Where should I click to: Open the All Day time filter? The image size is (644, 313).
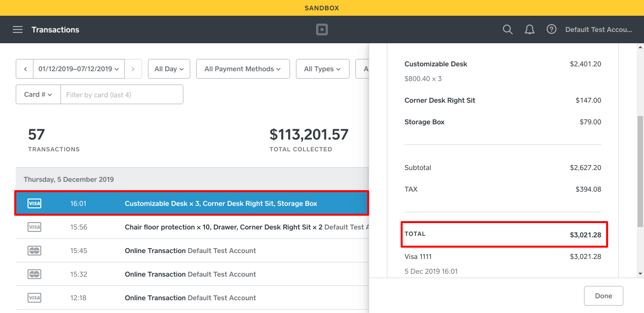click(x=169, y=69)
